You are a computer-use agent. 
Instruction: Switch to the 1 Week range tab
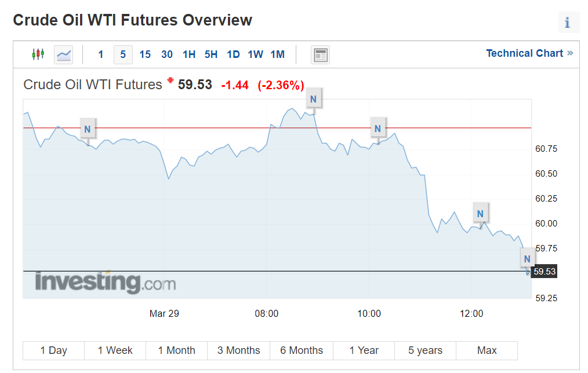pos(115,350)
